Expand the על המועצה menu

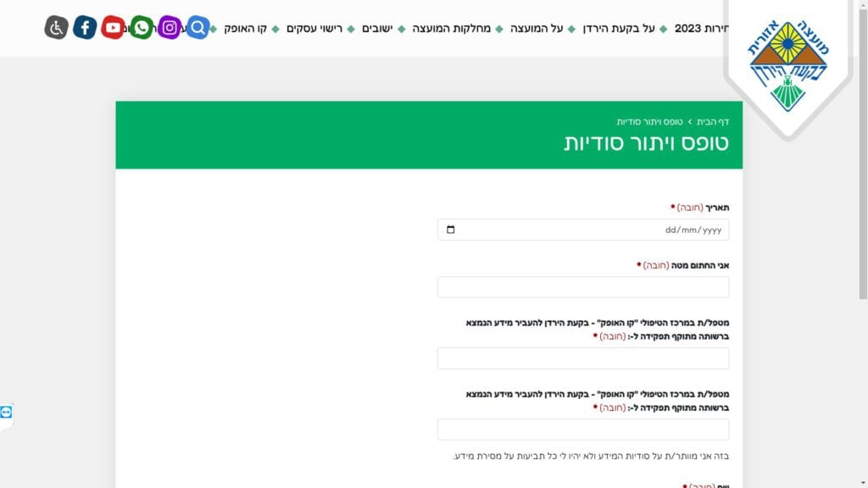[537, 29]
